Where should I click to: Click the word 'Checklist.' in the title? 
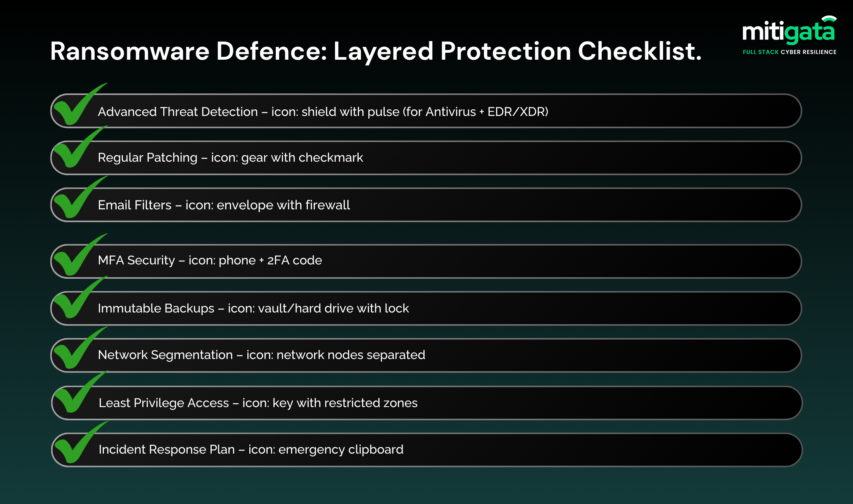640,51
